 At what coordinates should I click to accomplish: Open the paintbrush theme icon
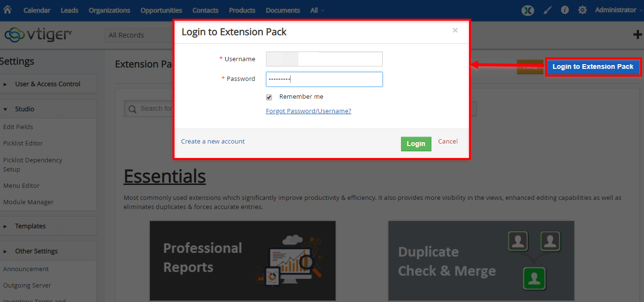[548, 10]
